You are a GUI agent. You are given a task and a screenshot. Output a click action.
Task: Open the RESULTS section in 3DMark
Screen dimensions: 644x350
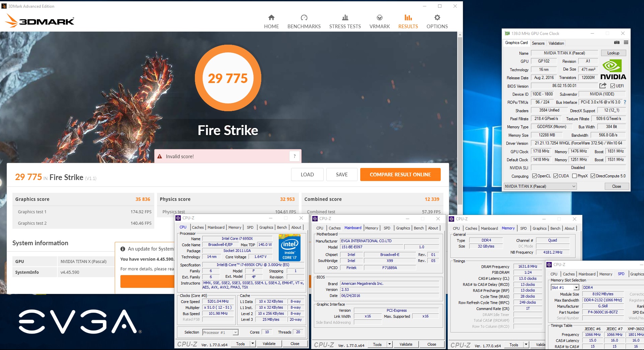(x=408, y=22)
